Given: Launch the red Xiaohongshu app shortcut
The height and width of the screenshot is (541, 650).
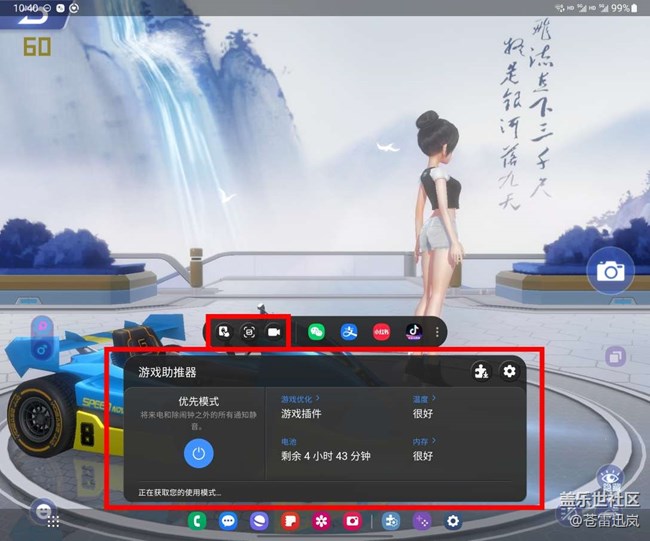Looking at the screenshot, I should [x=381, y=332].
